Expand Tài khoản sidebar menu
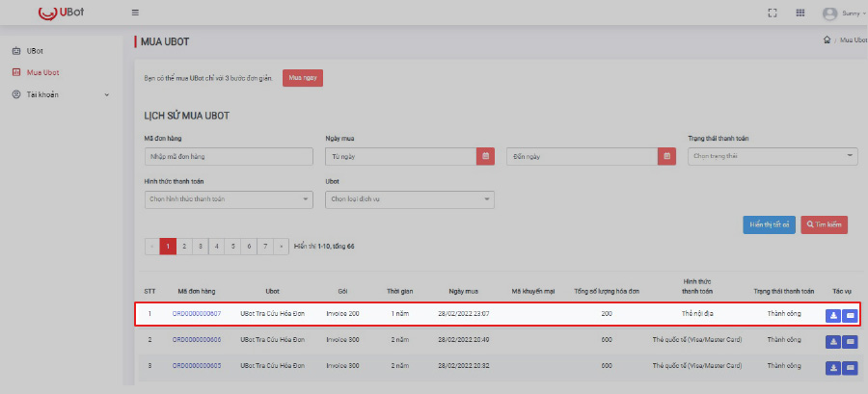This screenshot has width=868, height=394. 61,94
